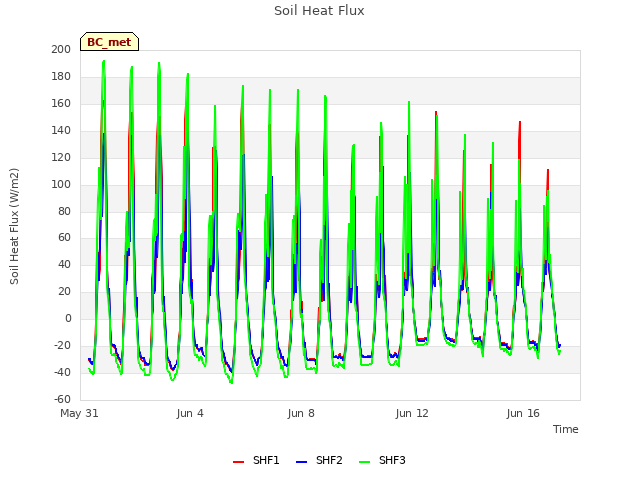Viewport: 640px width, 480px height.
Task: Toggle the SHF3 legend entry
Action: click(x=382, y=460)
